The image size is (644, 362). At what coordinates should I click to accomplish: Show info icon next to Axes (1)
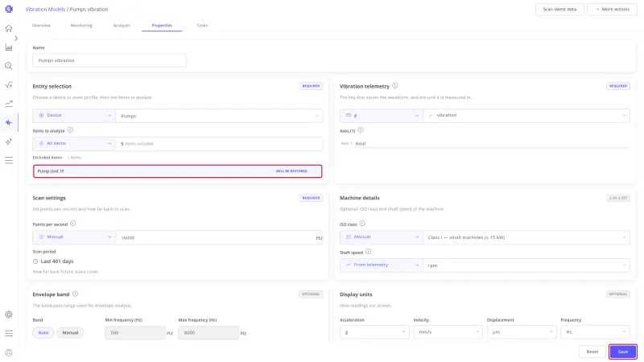point(360,130)
